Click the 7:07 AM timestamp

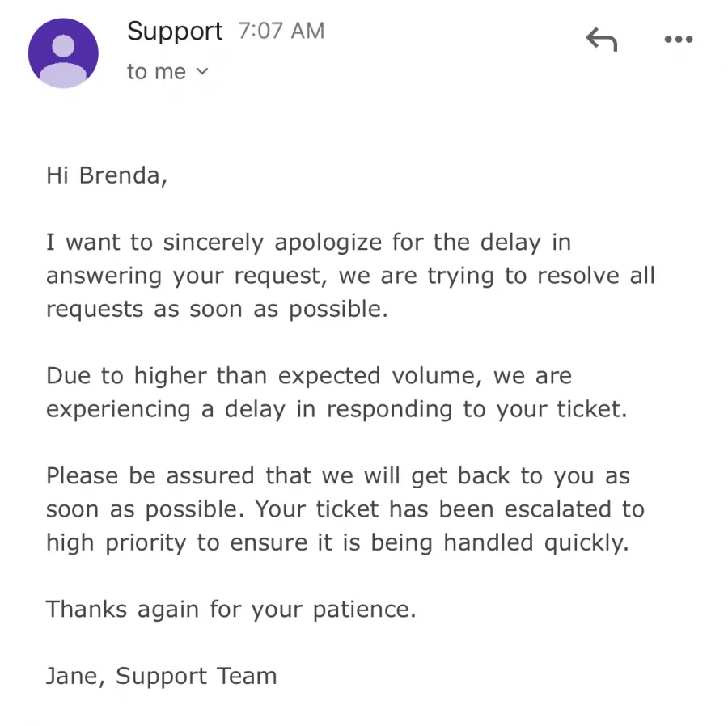(281, 31)
